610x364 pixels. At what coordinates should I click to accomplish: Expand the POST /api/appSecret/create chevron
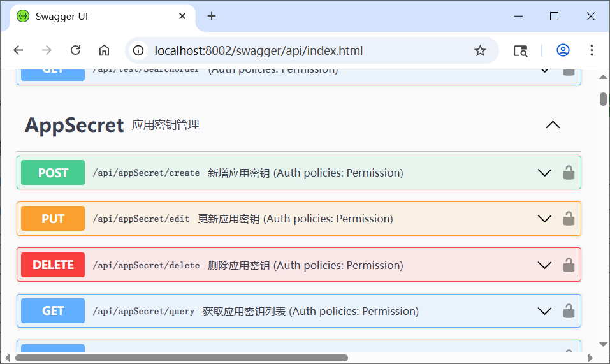point(544,173)
